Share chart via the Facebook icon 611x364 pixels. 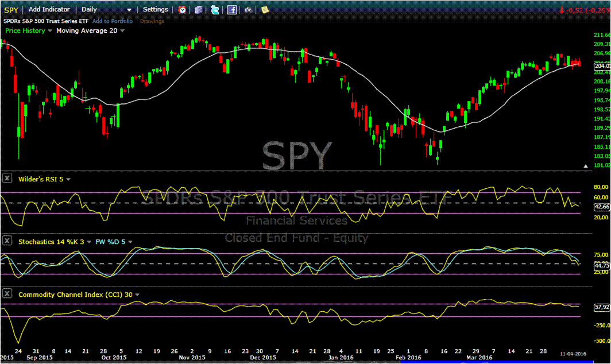(x=232, y=10)
